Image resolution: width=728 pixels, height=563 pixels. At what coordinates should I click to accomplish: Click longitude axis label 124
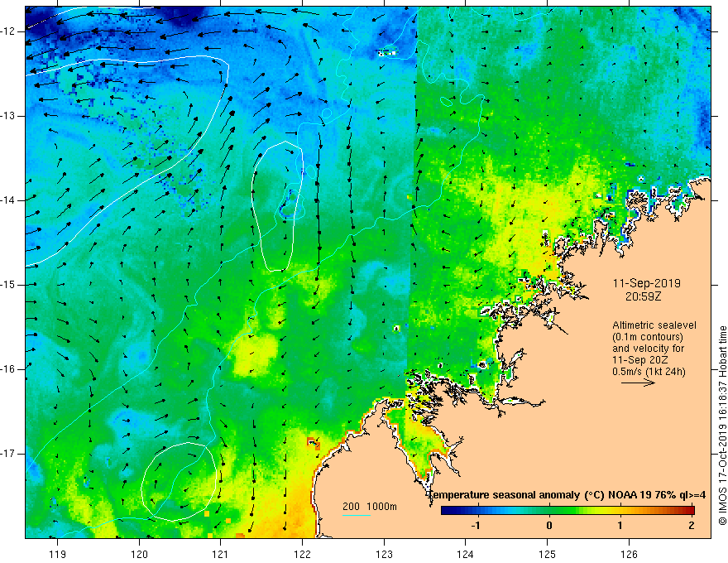[466, 554]
